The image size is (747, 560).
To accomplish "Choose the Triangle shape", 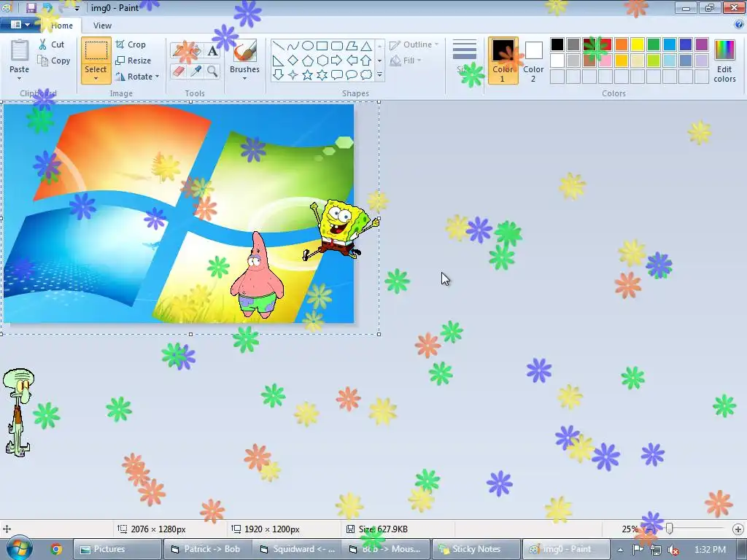I will [x=366, y=46].
